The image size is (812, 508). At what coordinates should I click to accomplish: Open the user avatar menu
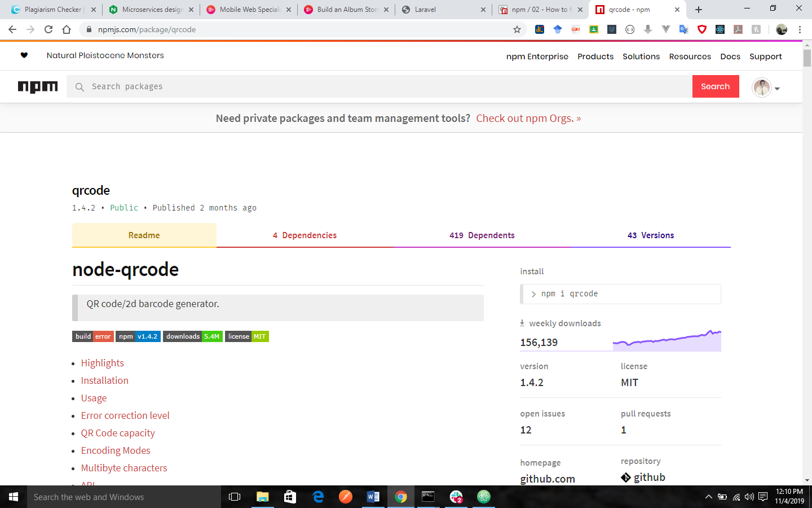766,87
